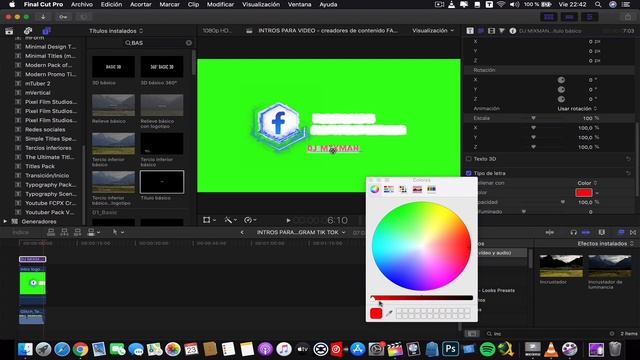
Task: Open the Libraries sidebar icon
Action: click(9, 31)
